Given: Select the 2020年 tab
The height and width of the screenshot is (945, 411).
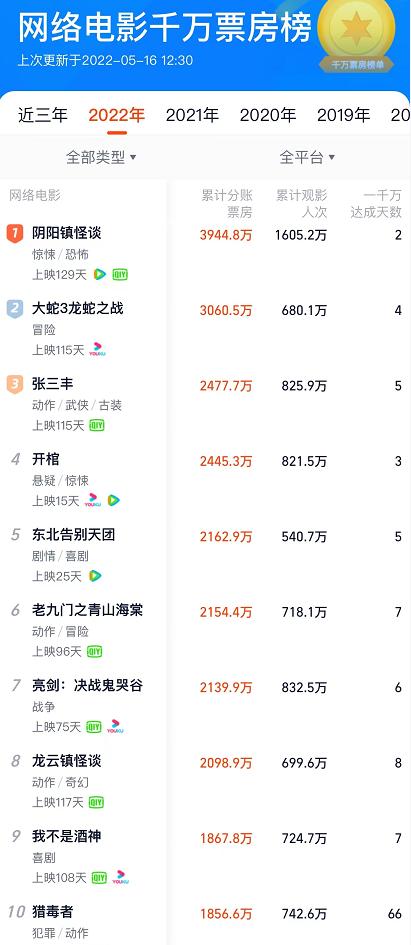Looking at the screenshot, I should click(268, 115).
